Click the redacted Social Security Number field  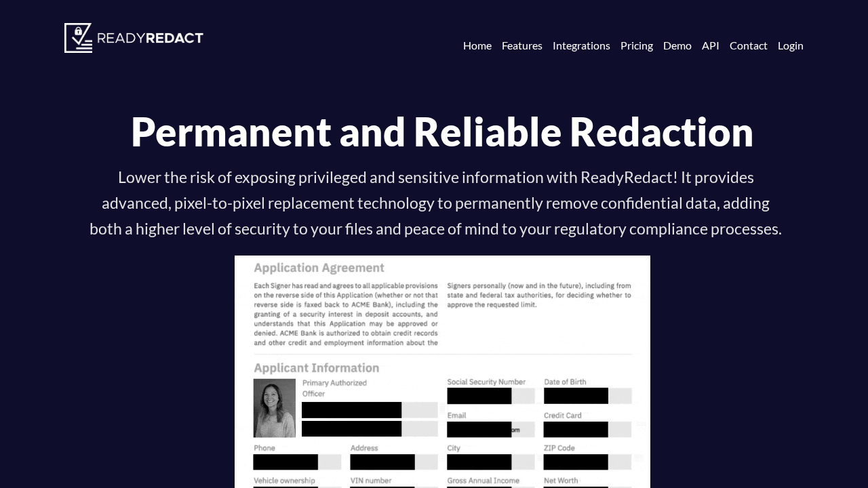pos(479,395)
